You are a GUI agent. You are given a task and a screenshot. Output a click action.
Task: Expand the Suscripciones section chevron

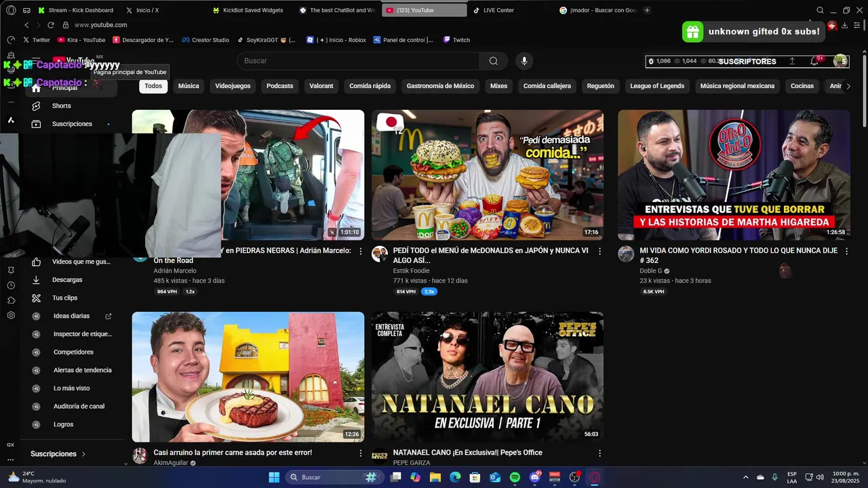coord(83,454)
